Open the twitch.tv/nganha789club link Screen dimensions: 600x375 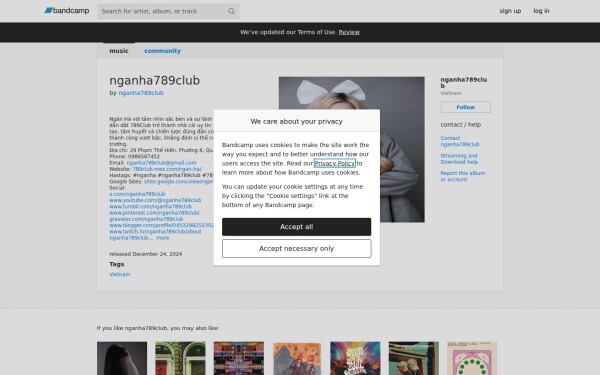(155, 232)
